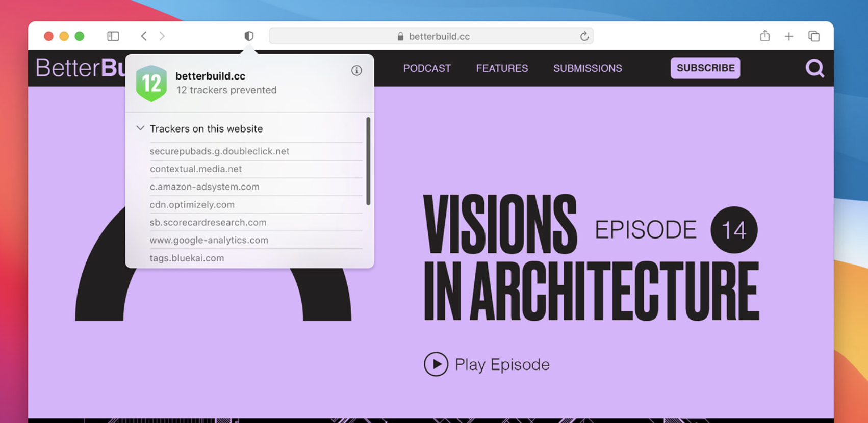Click the betterbuild.cc popup title
This screenshot has width=868, height=423.
click(x=210, y=76)
